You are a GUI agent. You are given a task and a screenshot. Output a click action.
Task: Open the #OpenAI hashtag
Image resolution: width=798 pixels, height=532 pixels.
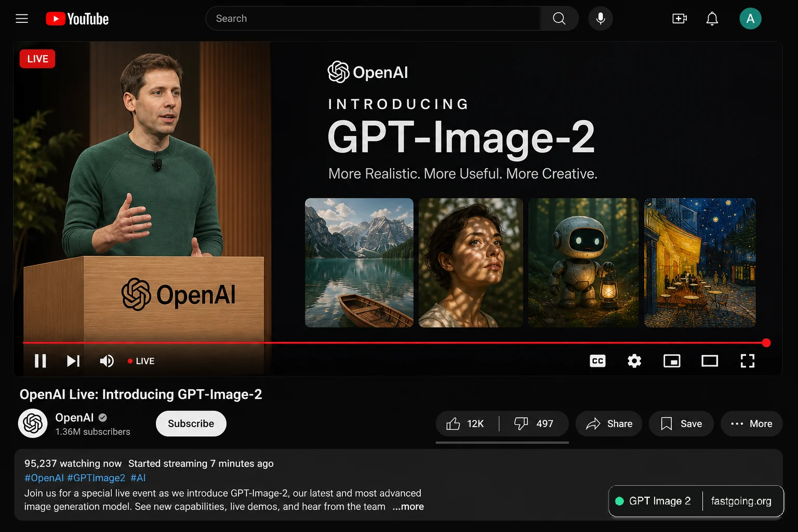coord(44,478)
